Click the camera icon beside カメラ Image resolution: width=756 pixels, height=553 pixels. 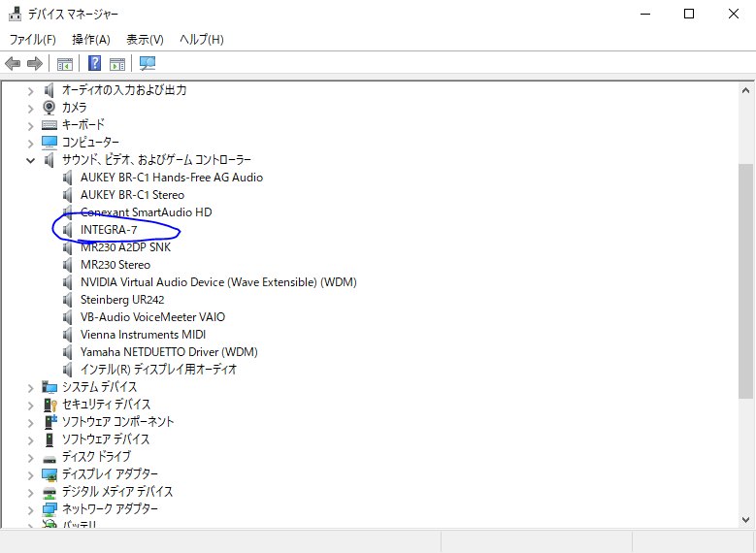[49, 108]
